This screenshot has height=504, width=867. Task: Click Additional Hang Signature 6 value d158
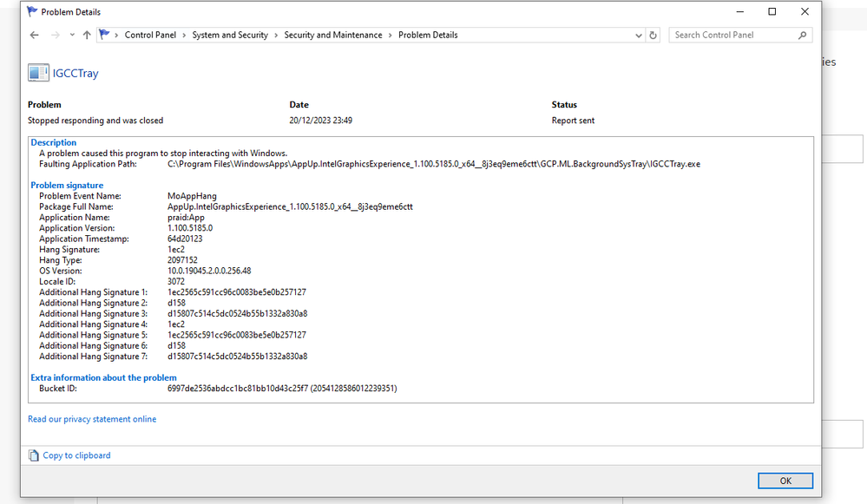click(x=176, y=346)
